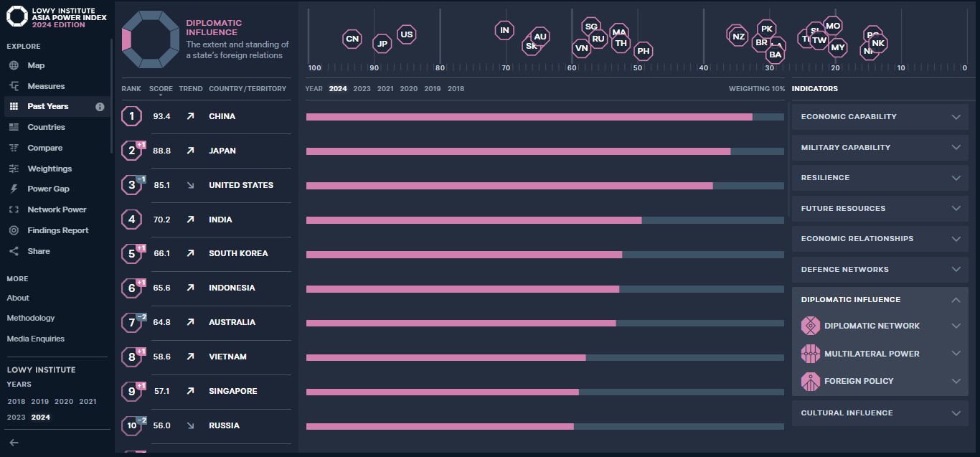Select the Indonesia row in rankings
Viewport: 980px width, 457px height.
207,288
